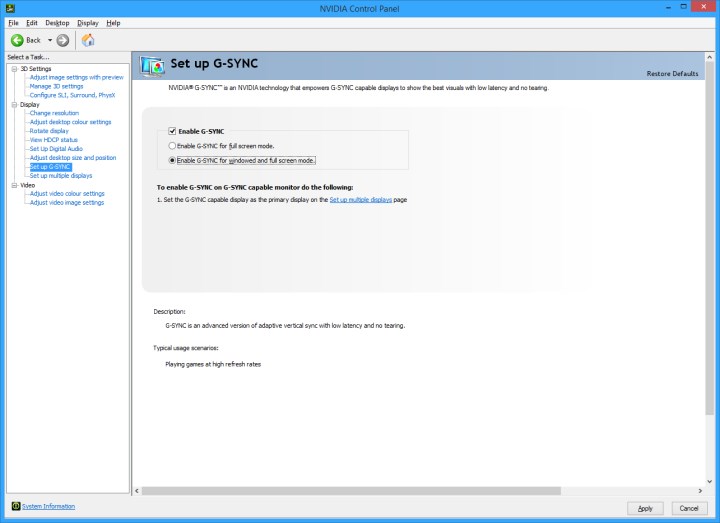The width and height of the screenshot is (720, 523).
Task: Open Rotate display task
Action: 49,131
